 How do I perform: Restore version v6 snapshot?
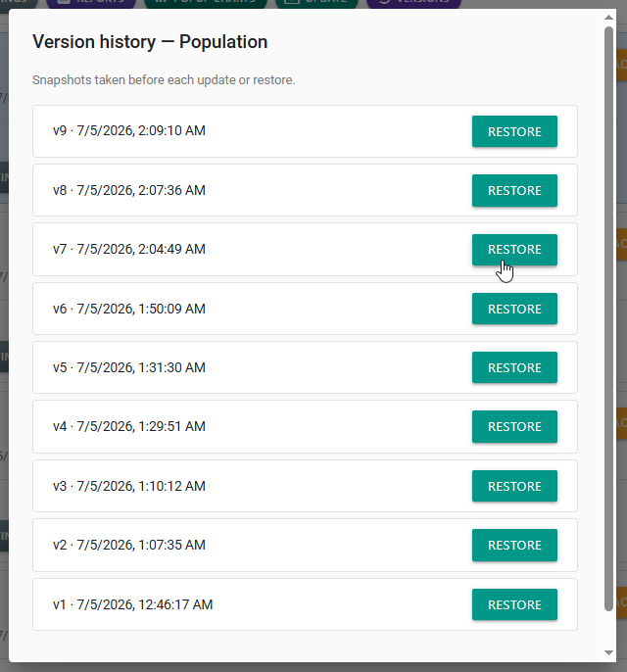pyautogui.click(x=514, y=309)
